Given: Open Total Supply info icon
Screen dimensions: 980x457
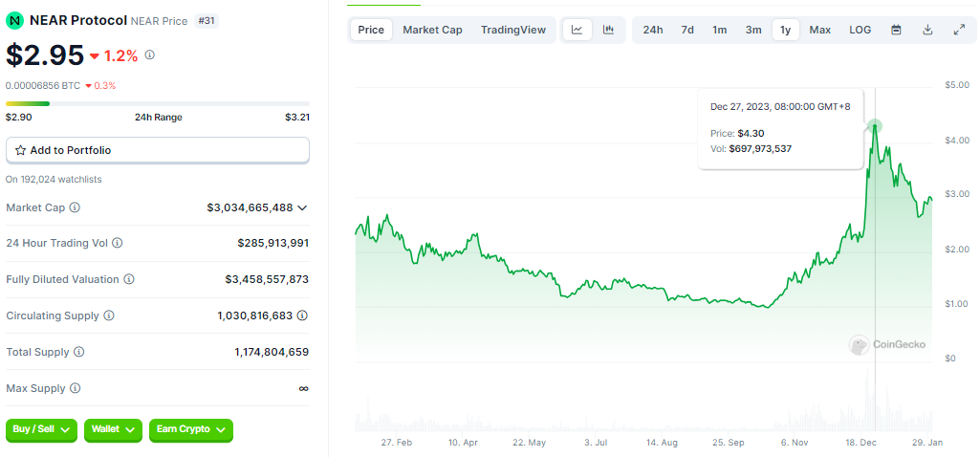Looking at the screenshot, I should click(78, 352).
